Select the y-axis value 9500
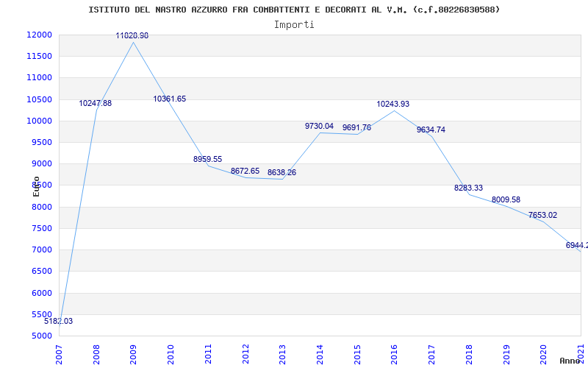This screenshot has height=368, width=588. pos(41,142)
